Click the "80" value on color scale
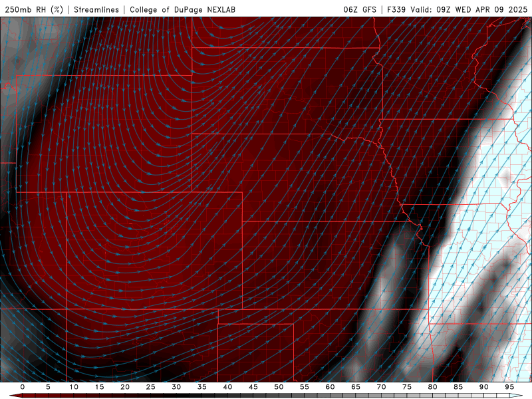The height and width of the screenshot is (399, 532). coord(432,387)
